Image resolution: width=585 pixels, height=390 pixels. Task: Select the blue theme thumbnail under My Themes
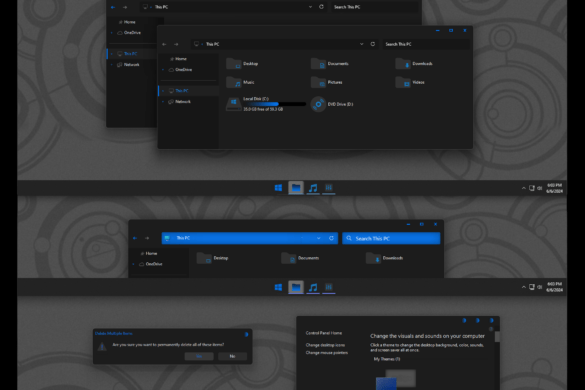(x=386, y=384)
